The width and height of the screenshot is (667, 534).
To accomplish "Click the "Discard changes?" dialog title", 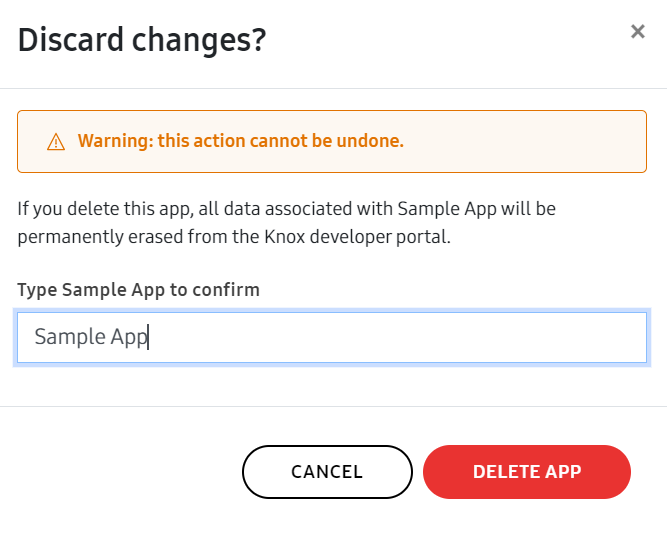I will point(142,41).
